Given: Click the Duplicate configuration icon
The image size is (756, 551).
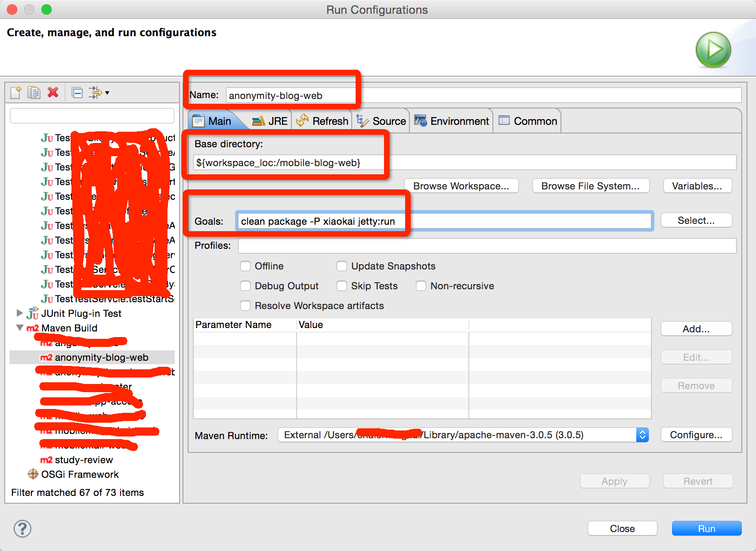Looking at the screenshot, I should coord(34,93).
